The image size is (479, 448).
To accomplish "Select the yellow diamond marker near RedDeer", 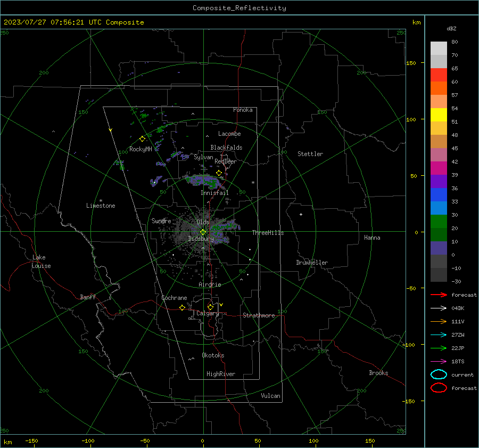I will pos(219,173).
